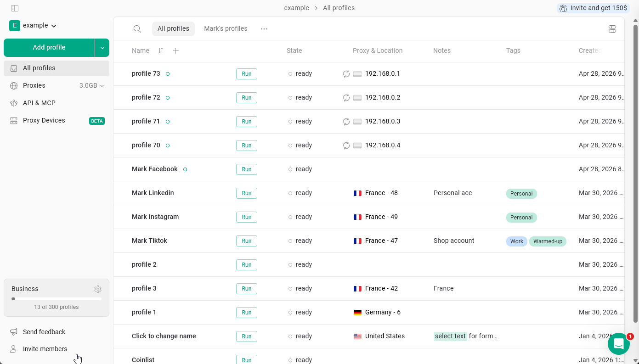Click status dot next to profile 73
Viewport: 639px width, 364px height.
point(168,74)
